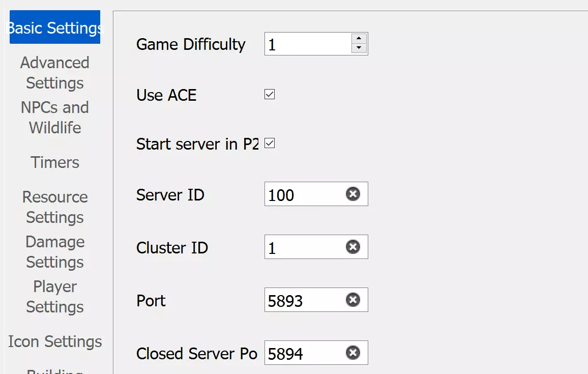Increase Game Difficulty with up arrow

tap(359, 39)
